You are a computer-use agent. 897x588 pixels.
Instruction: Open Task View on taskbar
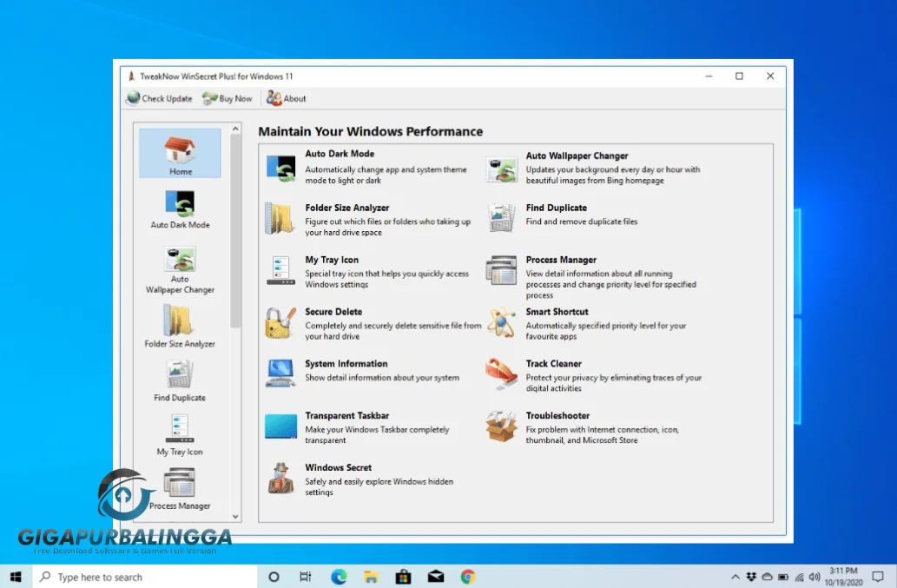click(306, 577)
